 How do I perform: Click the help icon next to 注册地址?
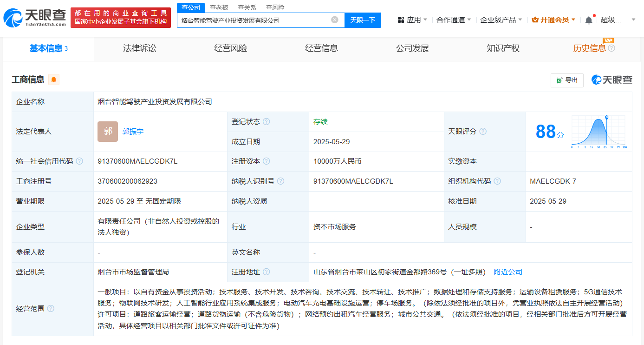click(266, 272)
